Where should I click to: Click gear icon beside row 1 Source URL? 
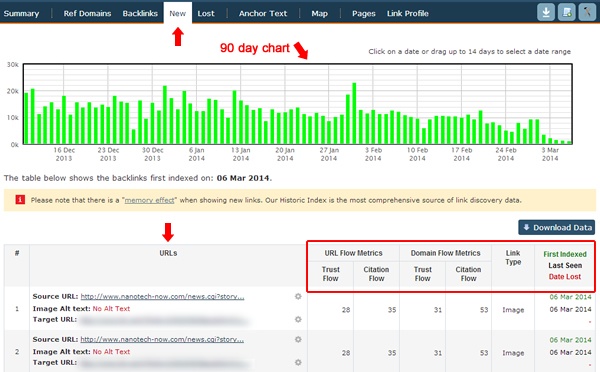pos(298,296)
